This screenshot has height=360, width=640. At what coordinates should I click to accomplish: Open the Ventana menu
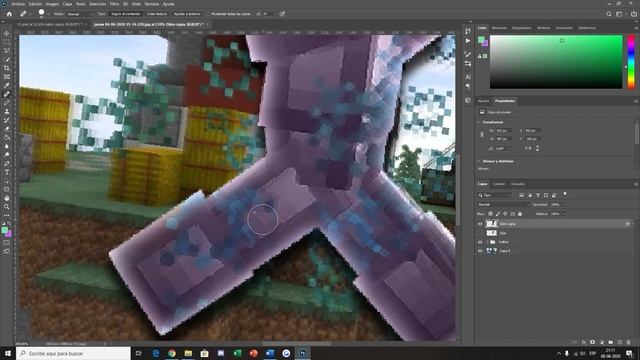click(x=152, y=4)
